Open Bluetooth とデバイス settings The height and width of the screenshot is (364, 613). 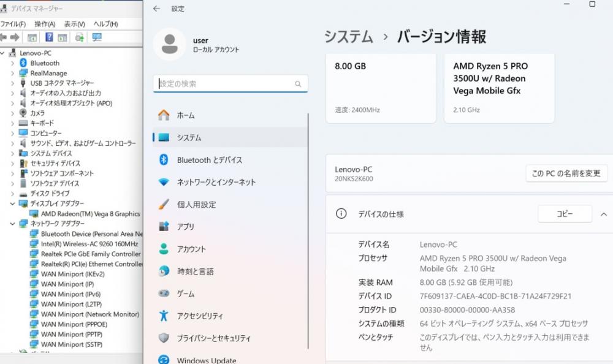230,160
